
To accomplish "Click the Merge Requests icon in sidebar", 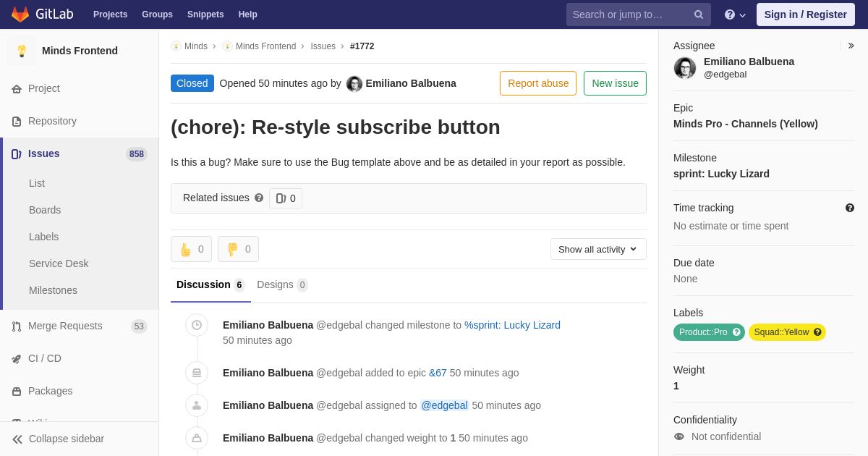I will coord(17,326).
